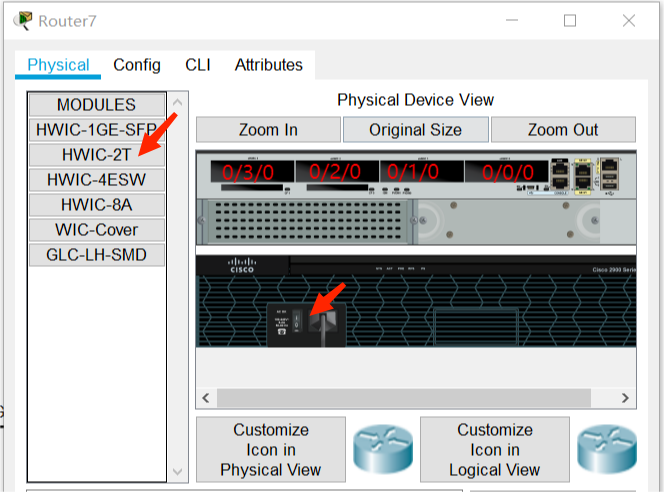The image size is (664, 492).
Task: Click the Zoom Out button
Action: coord(563,130)
